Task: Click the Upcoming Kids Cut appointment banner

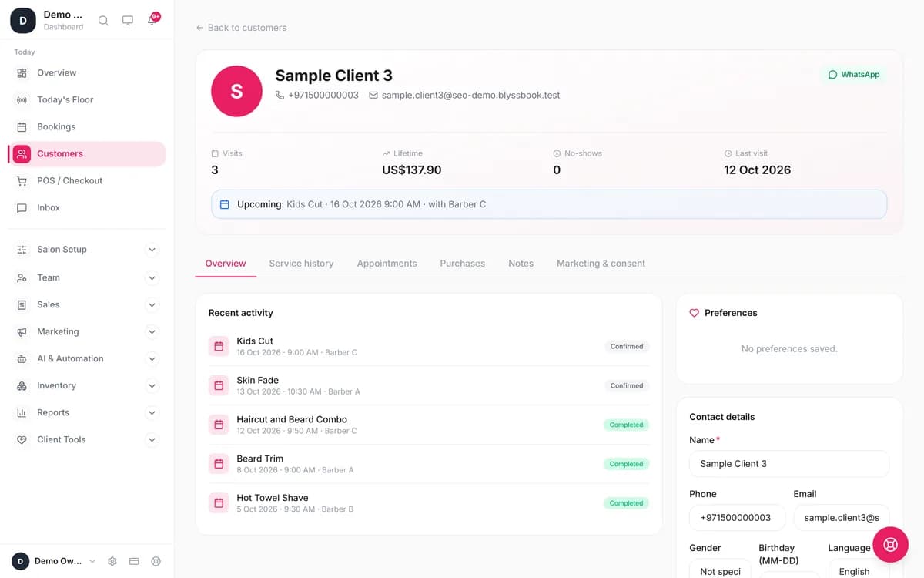Action: (x=549, y=204)
